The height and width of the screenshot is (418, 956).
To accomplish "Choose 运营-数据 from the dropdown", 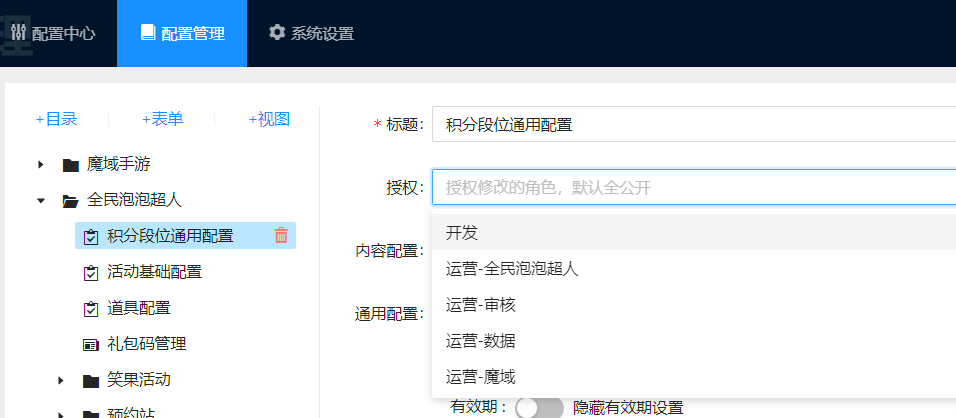I will (x=694, y=341).
